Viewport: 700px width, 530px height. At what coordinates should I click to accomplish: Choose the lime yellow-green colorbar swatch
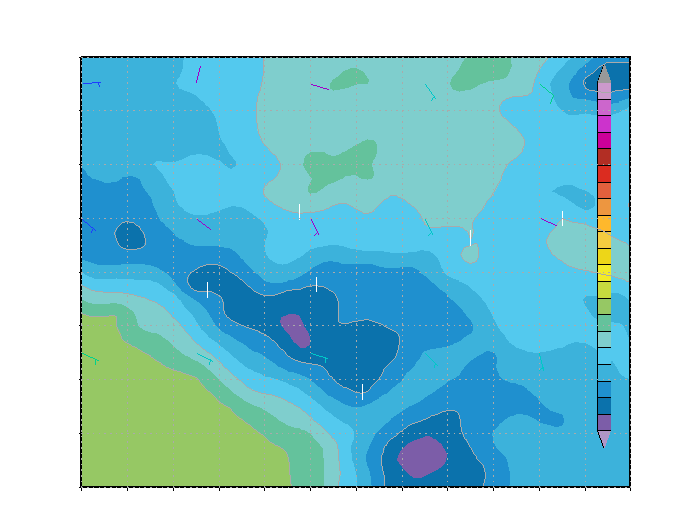(604, 289)
